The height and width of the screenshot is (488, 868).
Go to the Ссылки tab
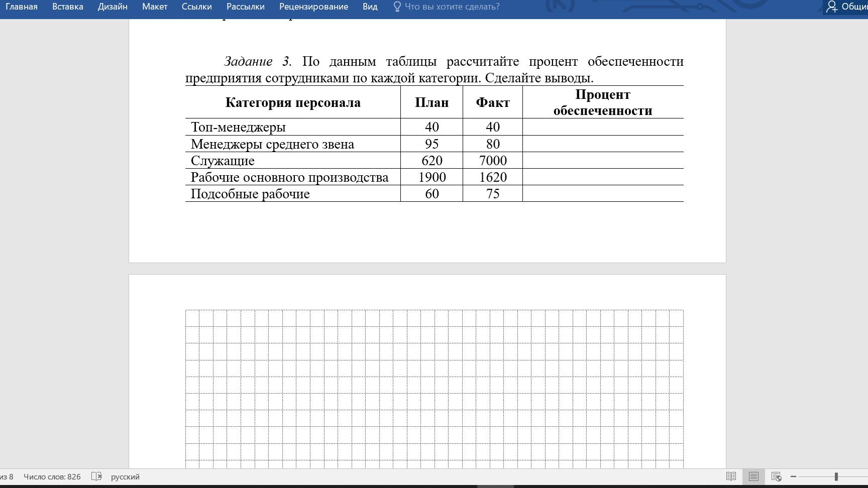click(x=196, y=7)
